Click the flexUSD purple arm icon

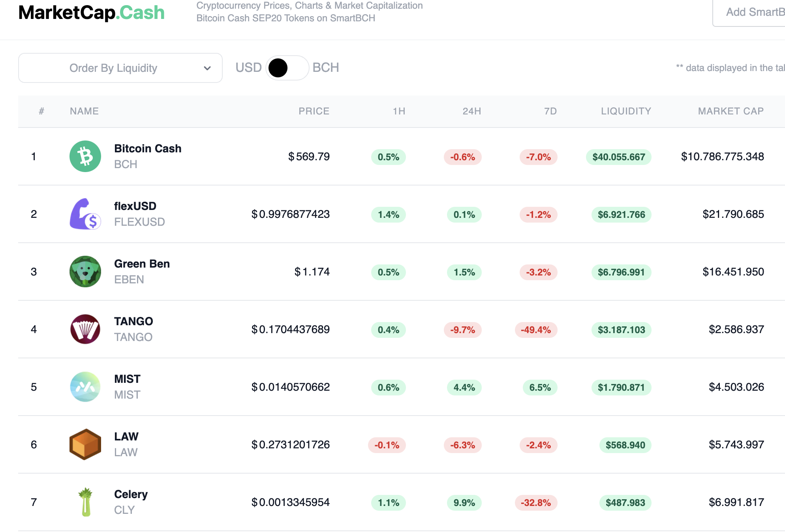click(85, 214)
